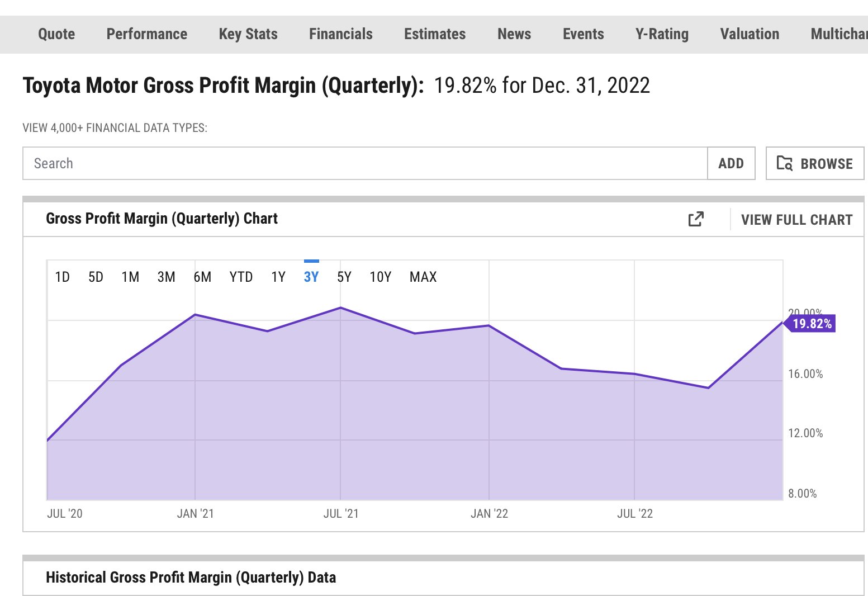This screenshot has height=596, width=868.
Task: Choose the MAX time range
Action: click(423, 277)
